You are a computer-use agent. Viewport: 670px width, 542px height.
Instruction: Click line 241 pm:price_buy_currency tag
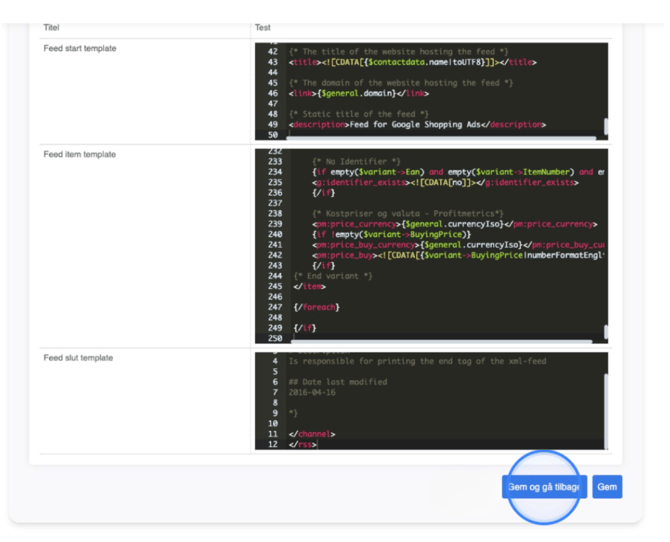[x=458, y=245]
